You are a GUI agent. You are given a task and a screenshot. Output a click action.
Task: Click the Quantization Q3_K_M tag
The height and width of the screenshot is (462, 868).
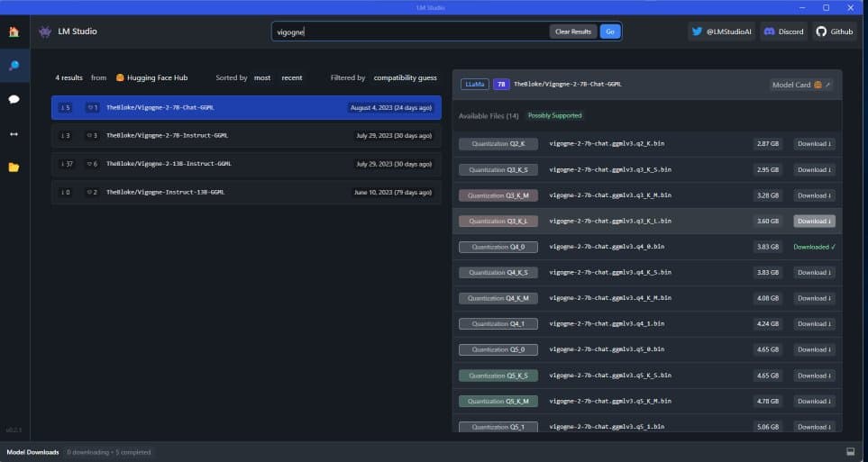pyautogui.click(x=498, y=195)
